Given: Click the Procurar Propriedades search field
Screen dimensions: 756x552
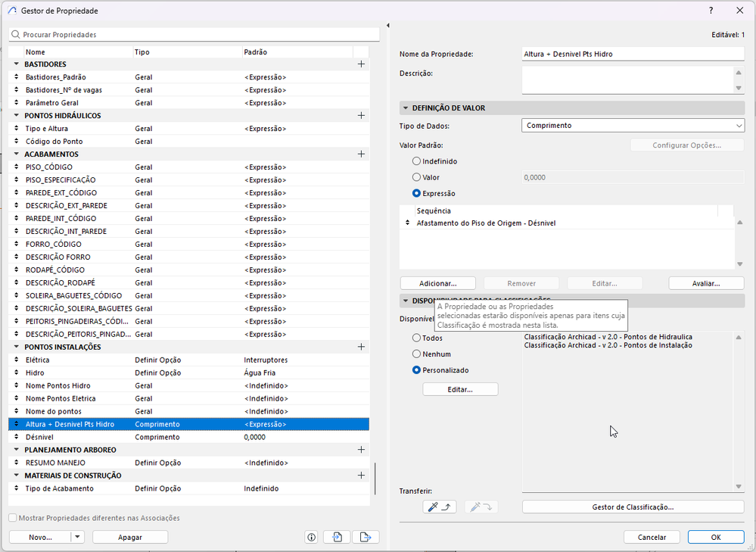Looking at the screenshot, I should tap(194, 35).
